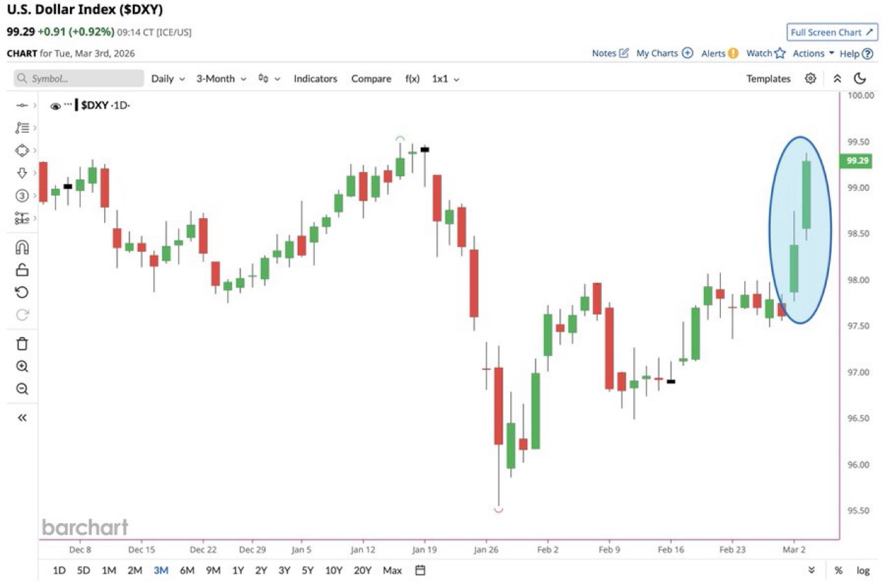Toggle $DXY series visibility eye icon

[55, 106]
